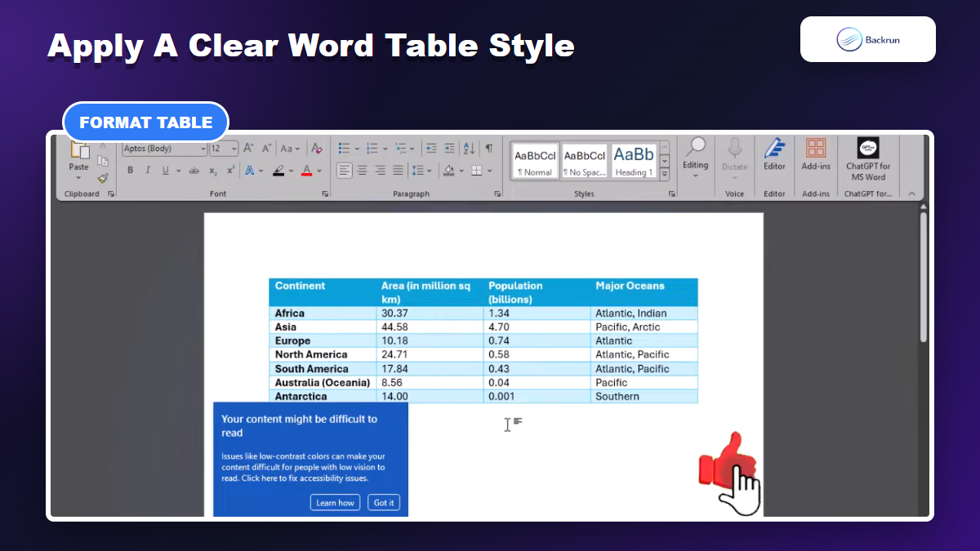Dismiss tip with Got it button
This screenshot has width=980, height=551.
click(x=384, y=503)
